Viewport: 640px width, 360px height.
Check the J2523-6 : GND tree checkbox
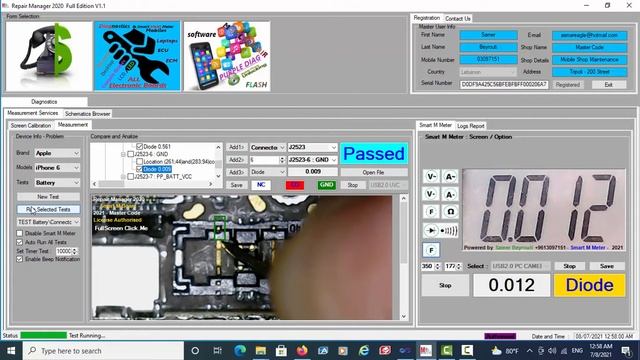pos(131,154)
